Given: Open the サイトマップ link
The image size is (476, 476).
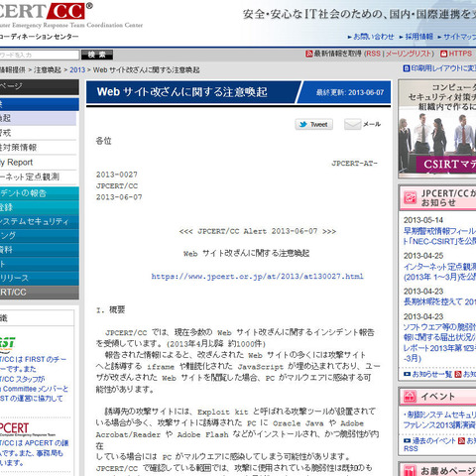Looking at the screenshot, I should click(459, 37).
